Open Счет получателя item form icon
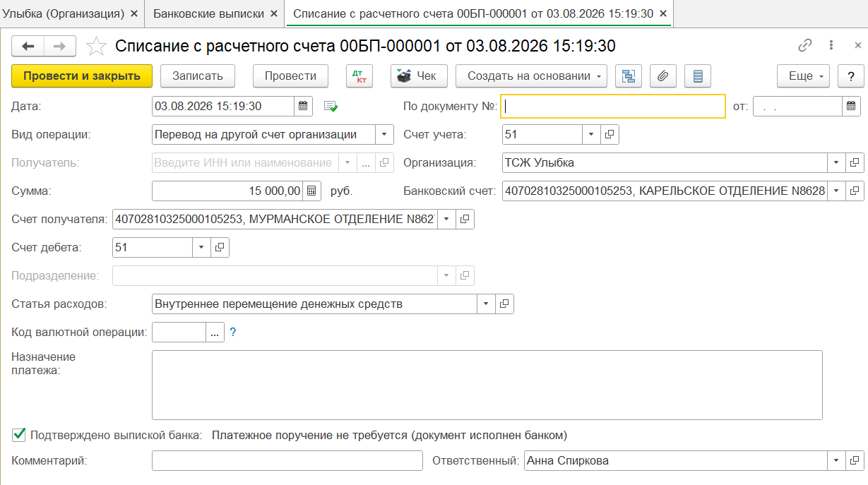Viewport: 868px width, 485px height. pyautogui.click(x=465, y=220)
